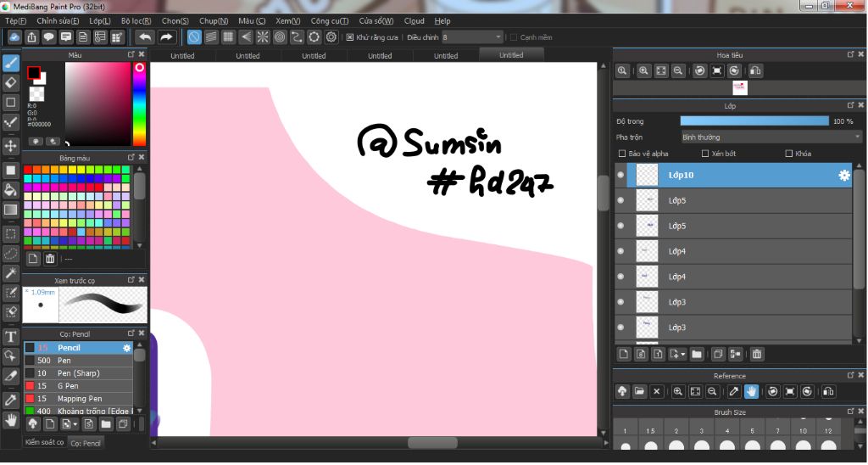The height and width of the screenshot is (465, 868).
Task: Click the export share icon in top toolbar
Action: click(x=31, y=37)
